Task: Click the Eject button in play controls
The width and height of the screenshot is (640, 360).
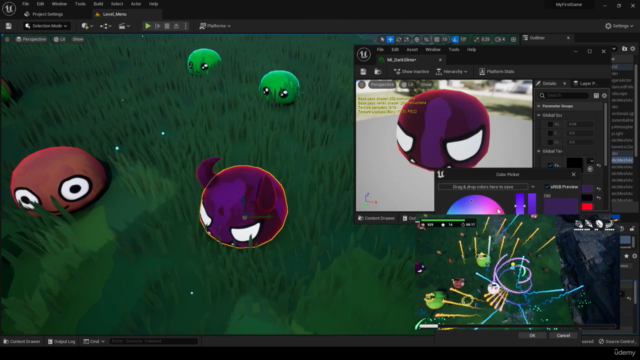Action: click(x=176, y=26)
